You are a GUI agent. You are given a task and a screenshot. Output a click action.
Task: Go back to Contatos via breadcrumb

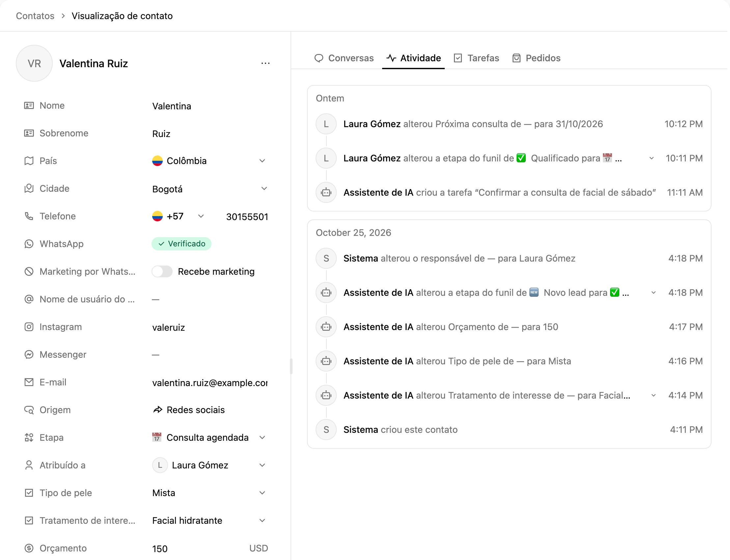click(x=35, y=16)
